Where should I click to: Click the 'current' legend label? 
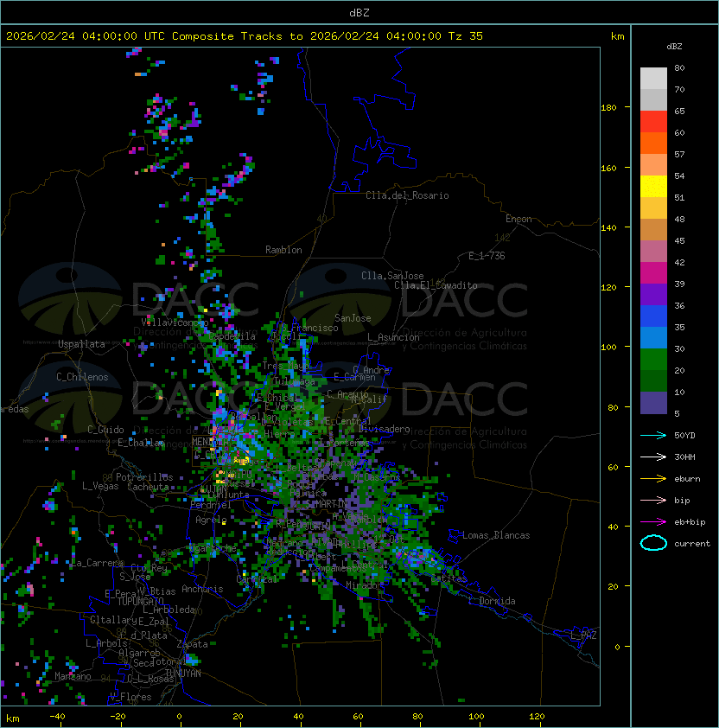coord(692,544)
